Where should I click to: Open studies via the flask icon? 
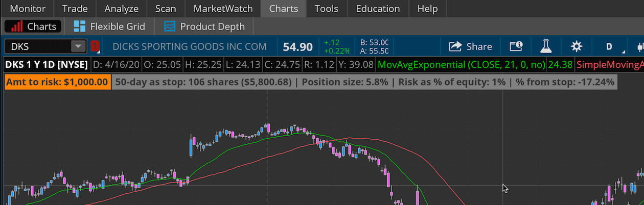click(547, 47)
